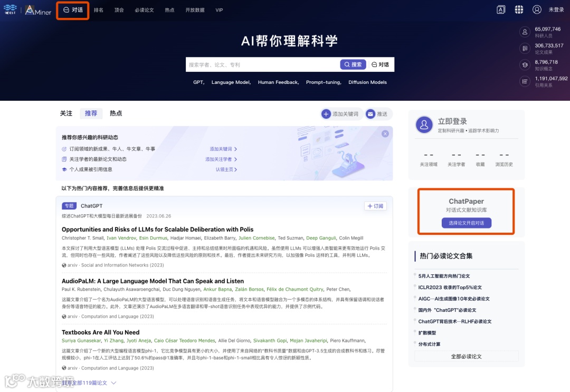Open the 顶会 conferences menu
The width and height of the screenshot is (570, 392).
(x=119, y=10)
